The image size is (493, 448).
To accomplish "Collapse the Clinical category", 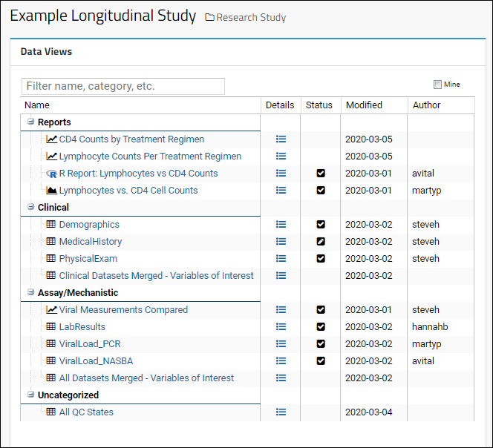I will tap(30, 207).
